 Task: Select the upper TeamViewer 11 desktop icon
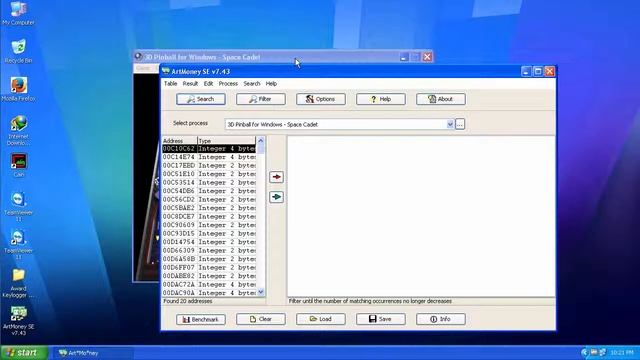pos(18,206)
